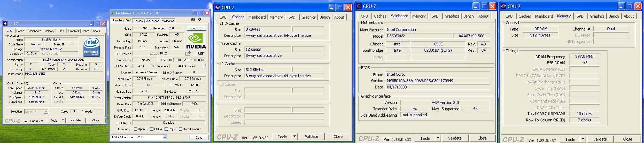This screenshot has width=644, height=143.
Task: Click Validate in the Caches window
Action: click(x=311, y=137)
